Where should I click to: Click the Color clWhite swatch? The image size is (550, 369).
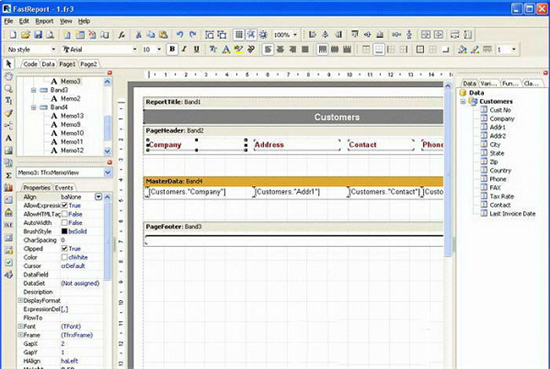coord(64,257)
